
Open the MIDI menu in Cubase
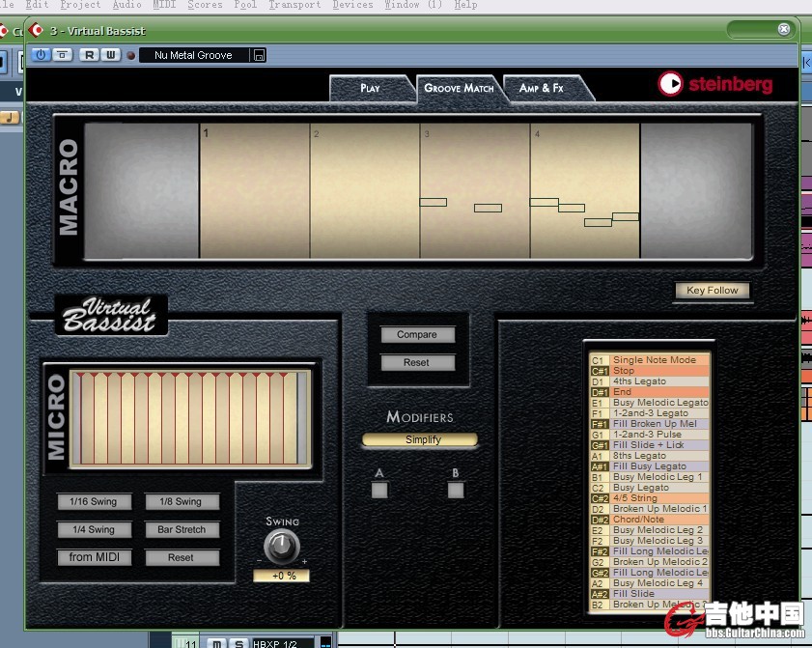pos(165,5)
